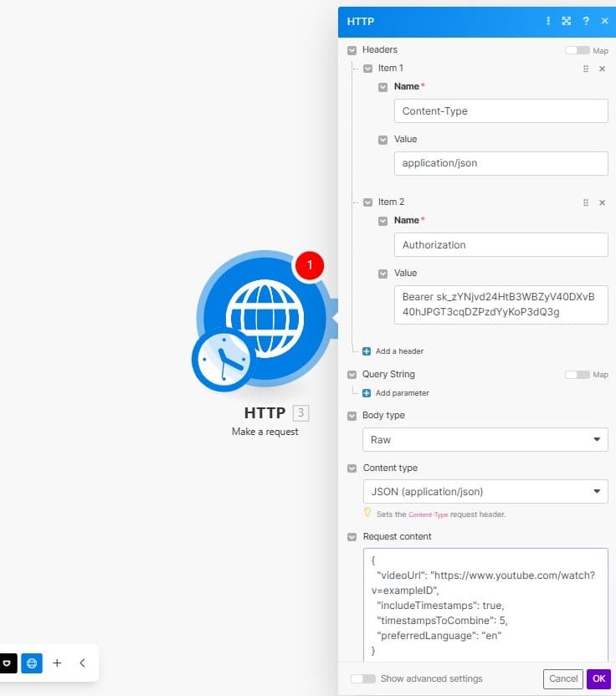Click the blue globe favorite module icon

32,663
